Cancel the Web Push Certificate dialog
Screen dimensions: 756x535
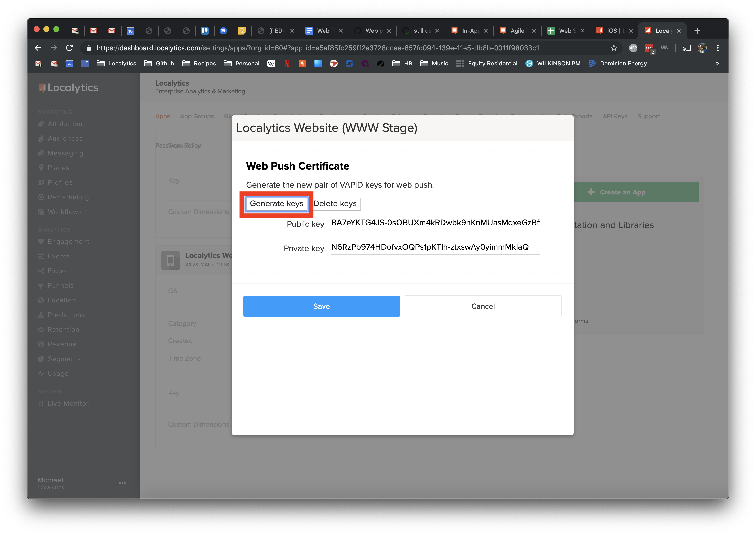pyautogui.click(x=483, y=306)
